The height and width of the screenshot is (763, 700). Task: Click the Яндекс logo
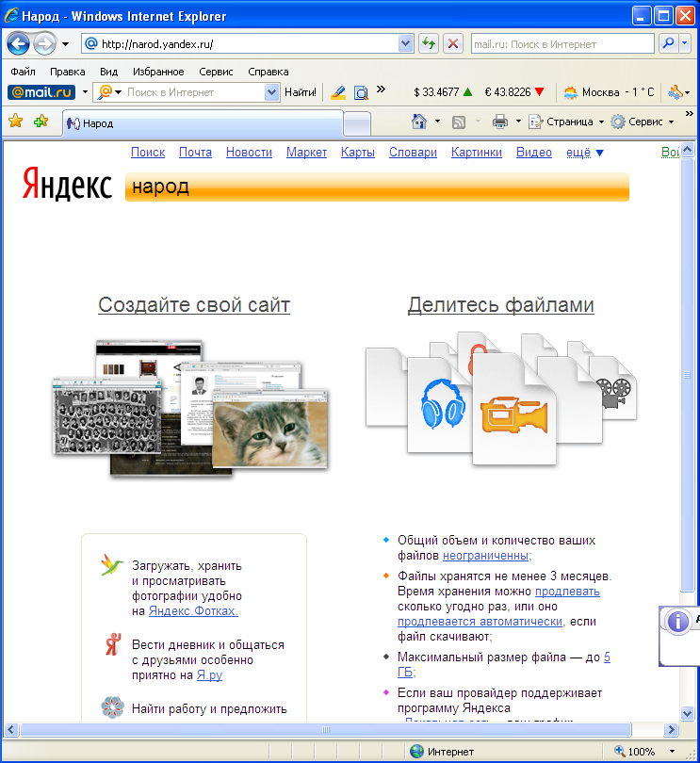click(x=67, y=185)
